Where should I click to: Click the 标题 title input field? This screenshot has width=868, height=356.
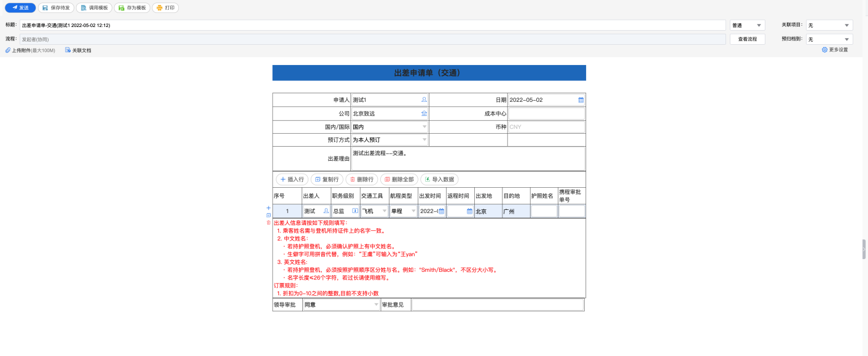(x=372, y=25)
